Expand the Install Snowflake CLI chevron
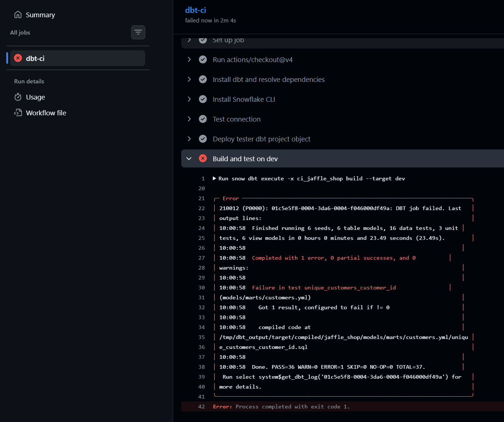This screenshot has width=504, height=422. tap(189, 99)
